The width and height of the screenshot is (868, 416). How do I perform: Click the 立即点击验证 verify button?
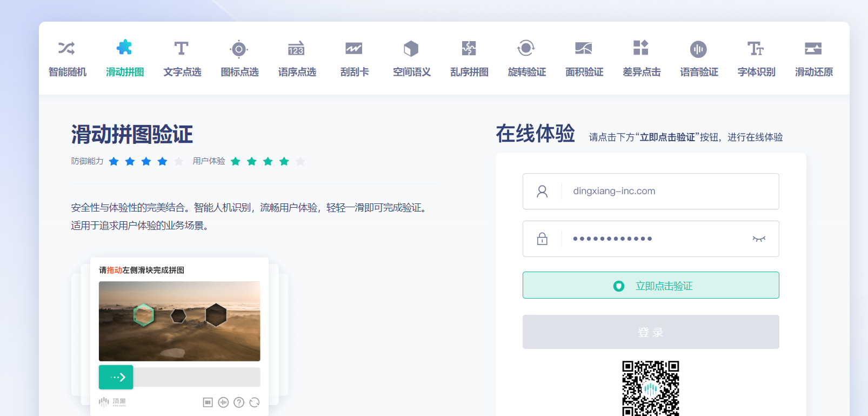(x=651, y=285)
